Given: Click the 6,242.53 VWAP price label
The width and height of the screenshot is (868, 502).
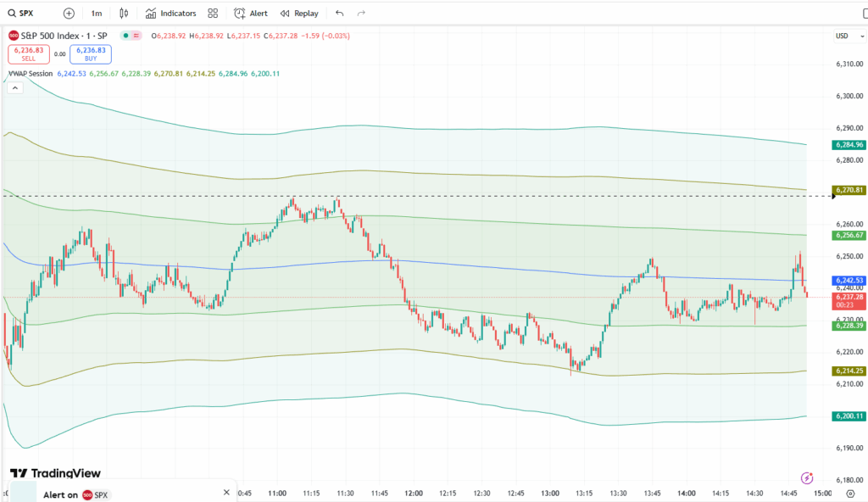Looking at the screenshot, I should (849, 281).
